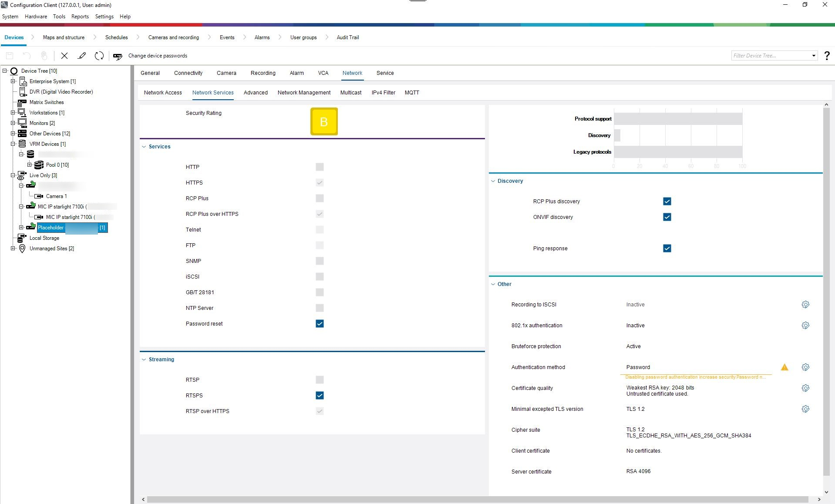Open the Filter Device Tree dropdown

tap(813, 56)
